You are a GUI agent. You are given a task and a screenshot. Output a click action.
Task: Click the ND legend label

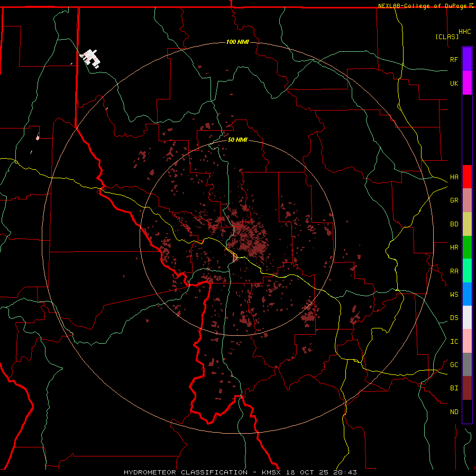(x=454, y=412)
